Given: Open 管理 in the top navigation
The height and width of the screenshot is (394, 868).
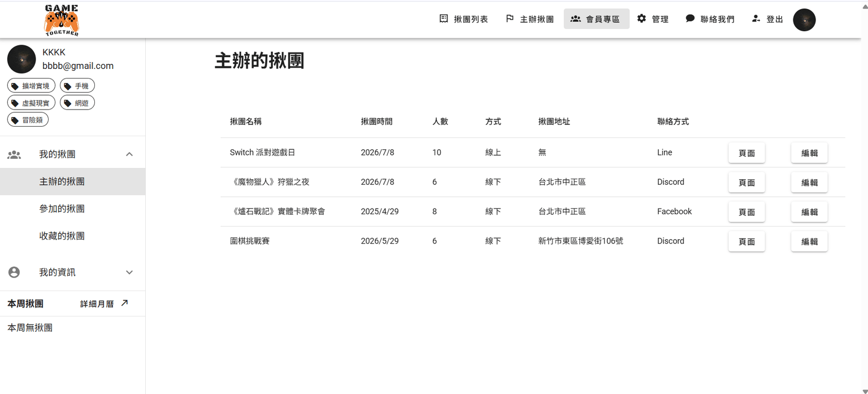Looking at the screenshot, I should [x=653, y=19].
